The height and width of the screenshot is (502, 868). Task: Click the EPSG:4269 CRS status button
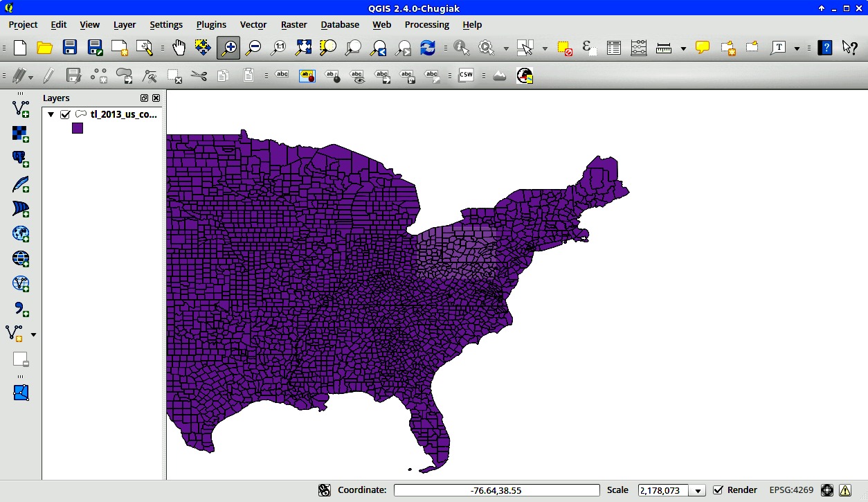pos(791,490)
